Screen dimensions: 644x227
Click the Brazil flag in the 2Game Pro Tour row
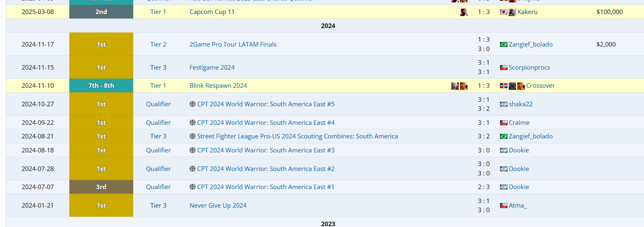click(x=503, y=44)
